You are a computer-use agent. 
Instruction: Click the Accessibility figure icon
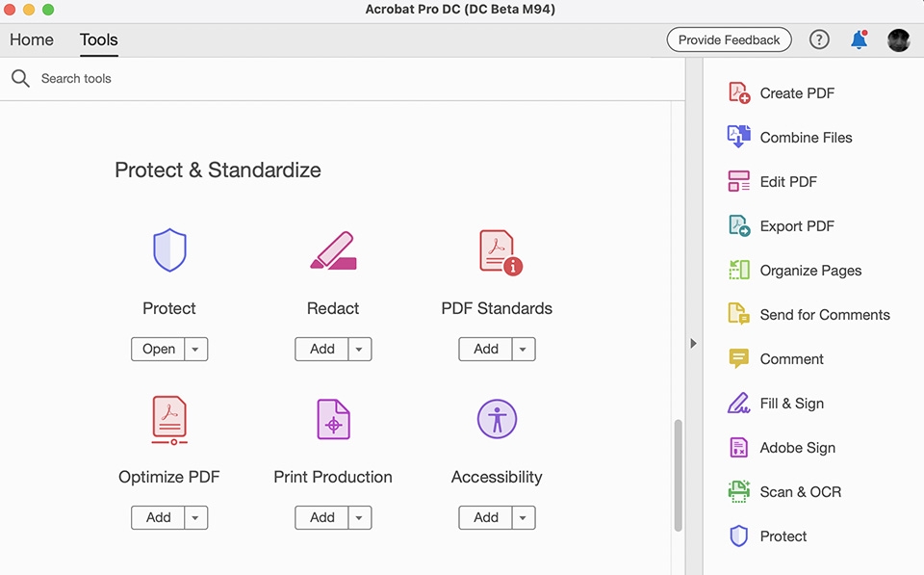click(x=497, y=420)
